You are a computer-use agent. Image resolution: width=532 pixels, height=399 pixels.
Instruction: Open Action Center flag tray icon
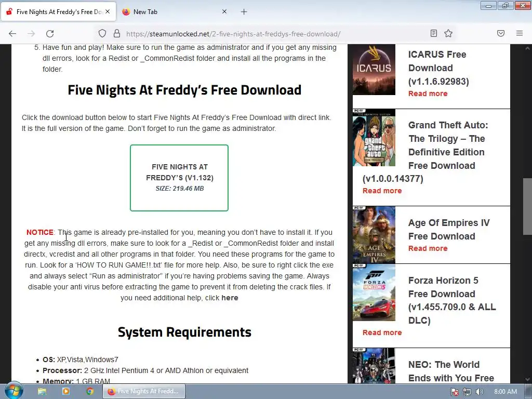(455, 392)
